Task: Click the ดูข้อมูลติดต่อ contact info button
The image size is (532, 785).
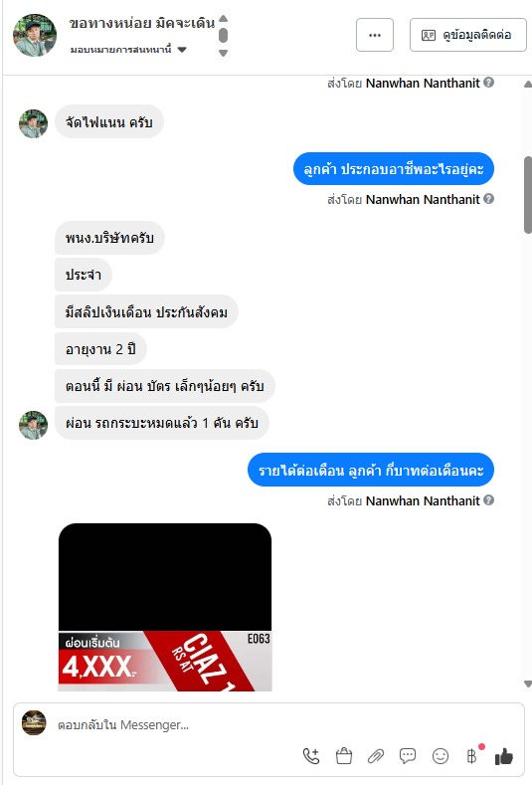Action: click(x=468, y=35)
